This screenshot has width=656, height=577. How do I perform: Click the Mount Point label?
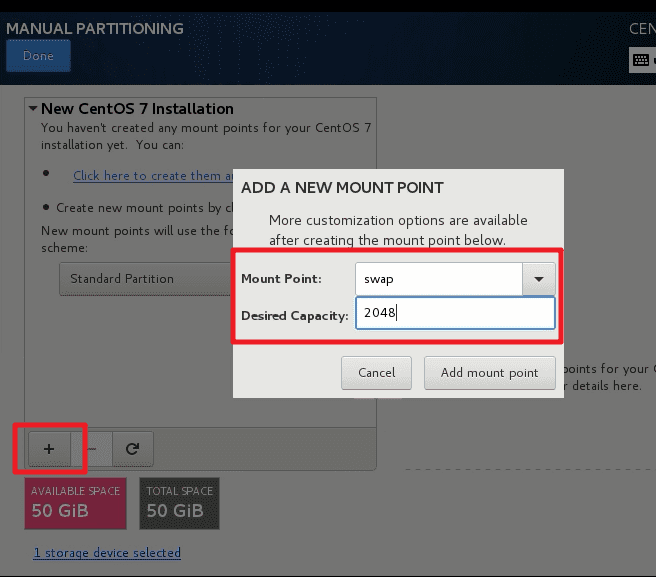282,279
